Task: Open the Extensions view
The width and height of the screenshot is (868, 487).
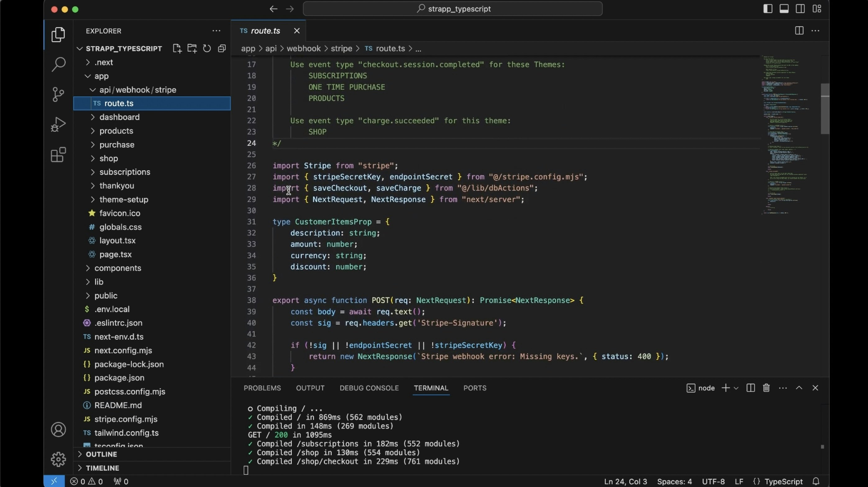Action: tap(58, 155)
